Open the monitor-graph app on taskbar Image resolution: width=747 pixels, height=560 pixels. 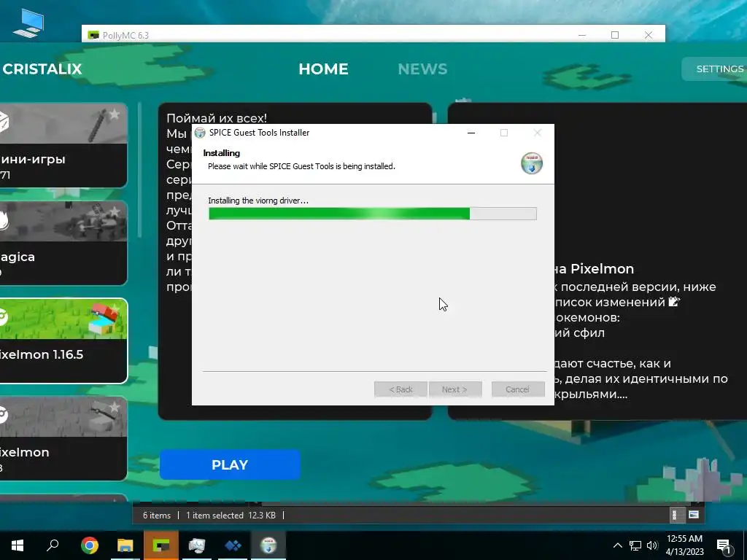coord(197,545)
